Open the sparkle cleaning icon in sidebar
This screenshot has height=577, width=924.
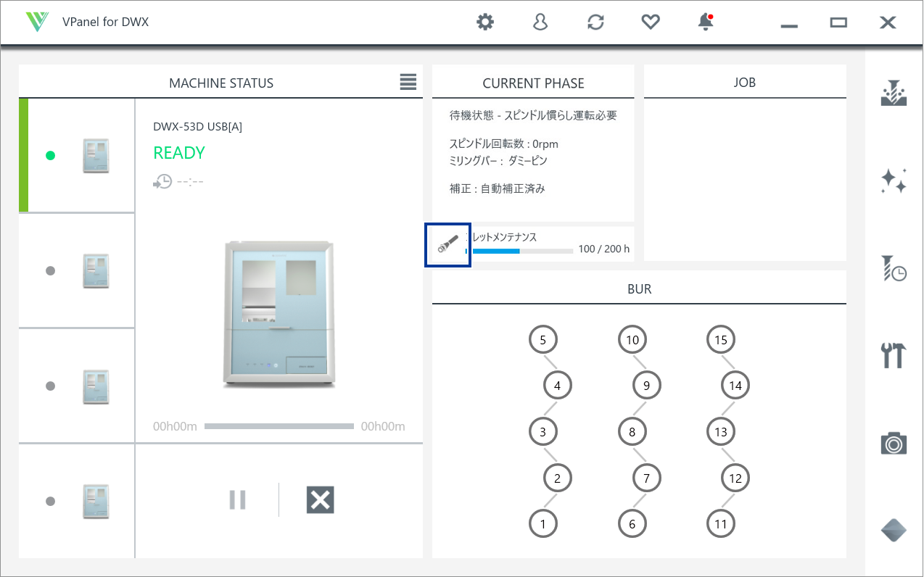pyautogui.click(x=894, y=181)
